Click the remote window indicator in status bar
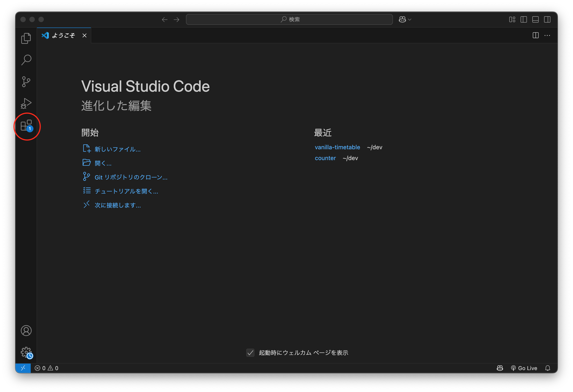The height and width of the screenshot is (392, 573). [23, 368]
